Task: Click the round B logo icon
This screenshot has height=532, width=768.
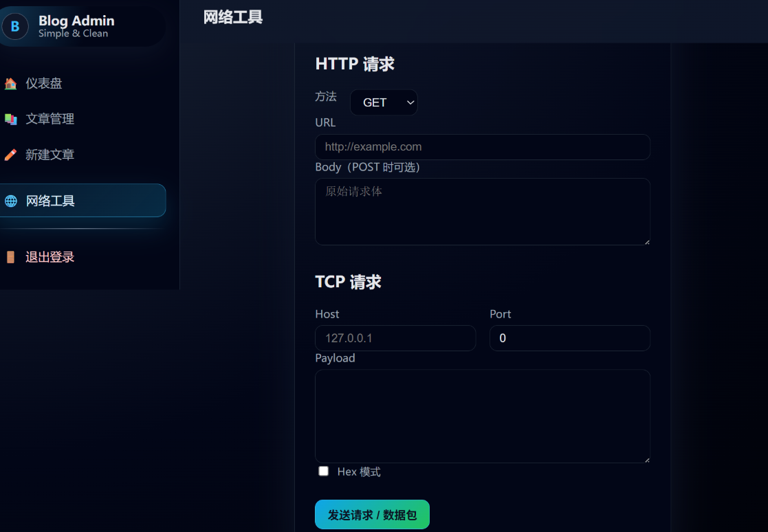Action: [15, 27]
